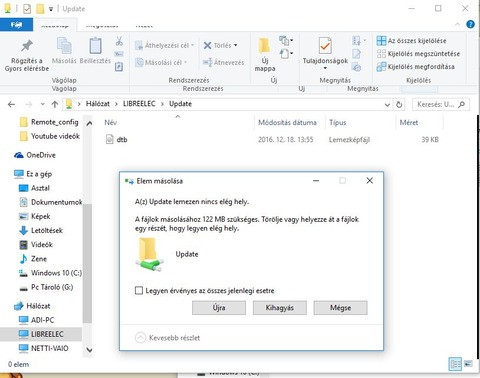Image resolution: width=480 pixels, height=378 pixels.
Task: Expand the Törlés dropdown arrow
Action: [236, 45]
